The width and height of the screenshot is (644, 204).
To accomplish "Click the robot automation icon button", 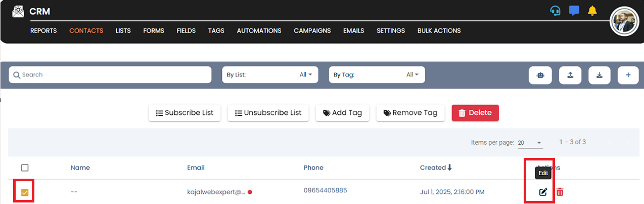I will (x=540, y=75).
